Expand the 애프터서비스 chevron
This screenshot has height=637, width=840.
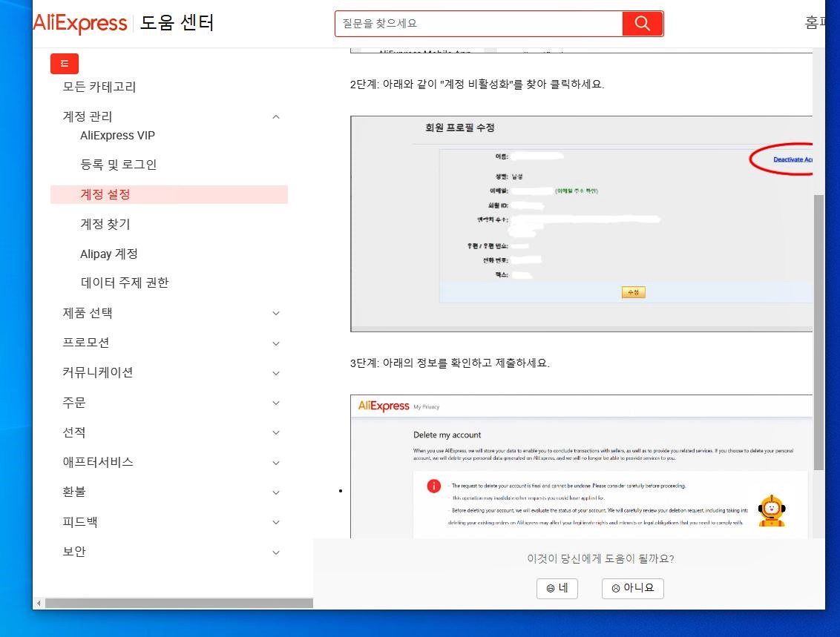(276, 463)
